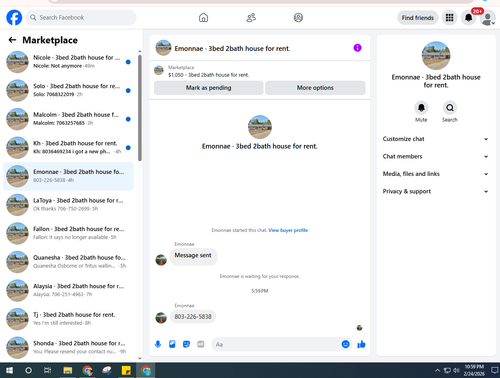Open the Facebook logo home link
Image resolution: width=500 pixels, height=378 pixels.
14,17
